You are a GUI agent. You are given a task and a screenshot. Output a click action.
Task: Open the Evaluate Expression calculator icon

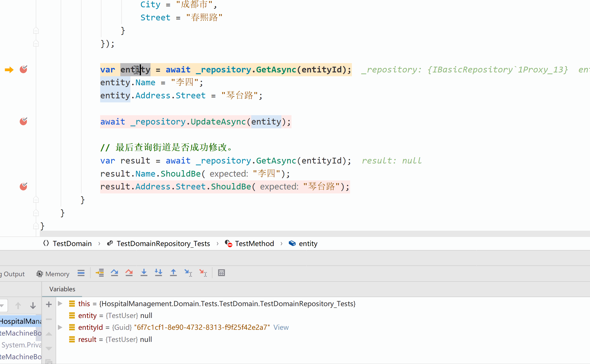coord(221,273)
